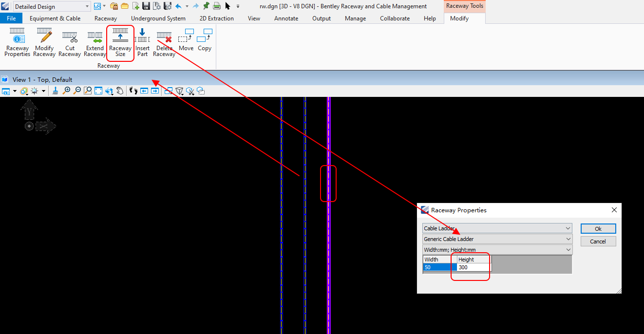Click the Fit View icon

pyautogui.click(x=98, y=91)
